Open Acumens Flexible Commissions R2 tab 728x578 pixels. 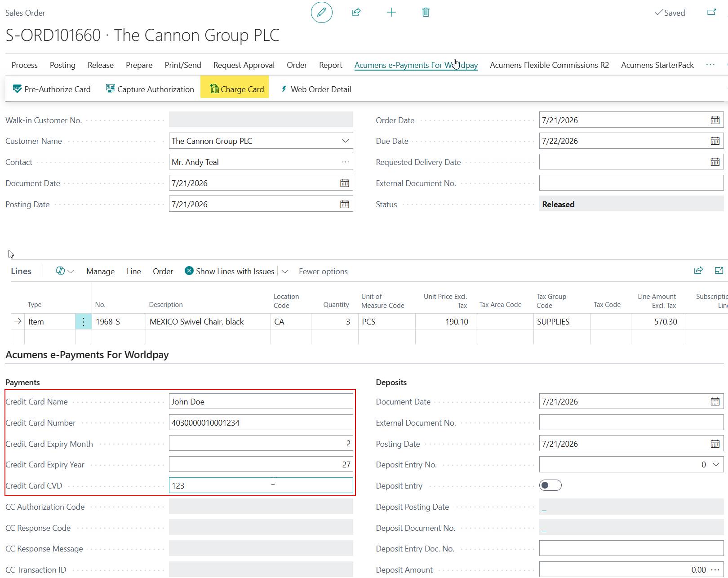pos(550,65)
